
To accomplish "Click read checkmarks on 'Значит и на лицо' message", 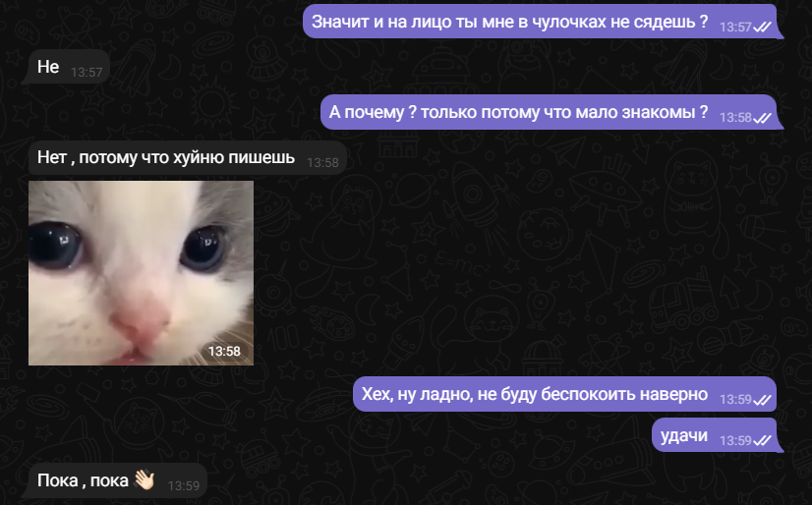I will (762, 27).
